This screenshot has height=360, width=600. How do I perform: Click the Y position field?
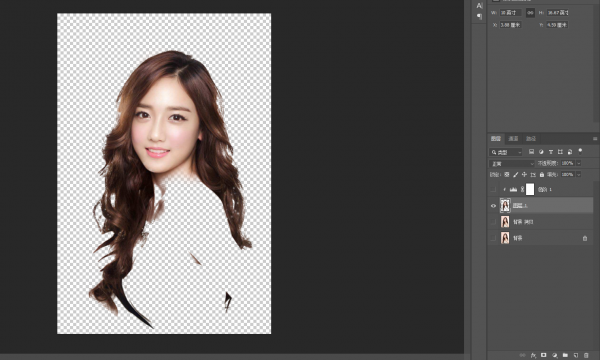coord(557,25)
